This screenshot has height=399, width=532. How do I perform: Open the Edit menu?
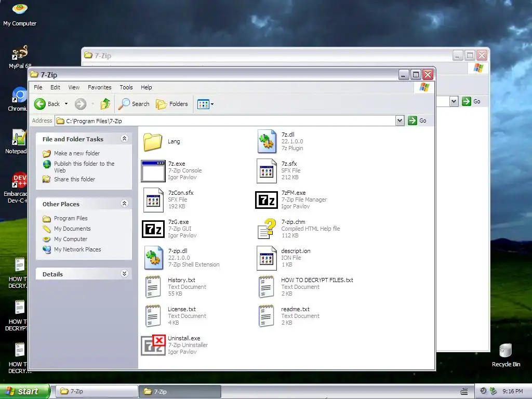(55, 87)
